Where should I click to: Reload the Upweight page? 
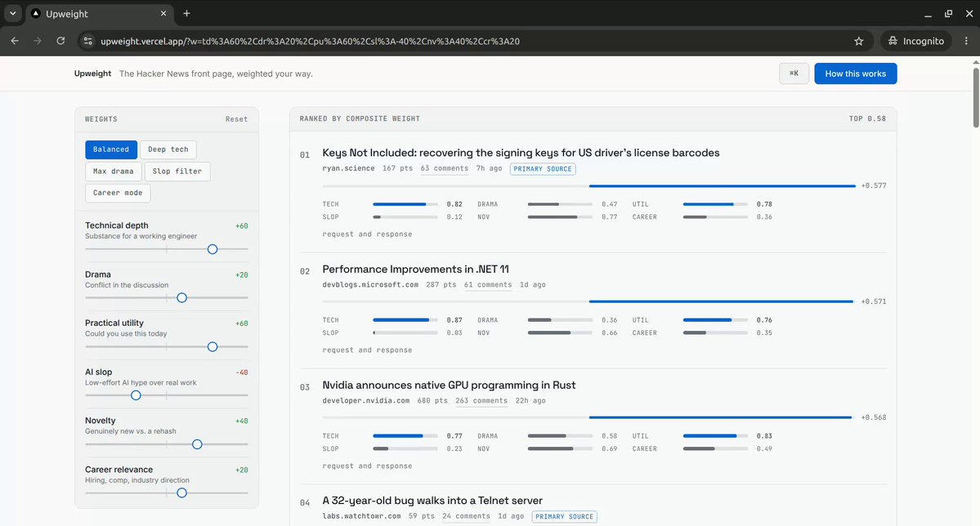[60, 41]
